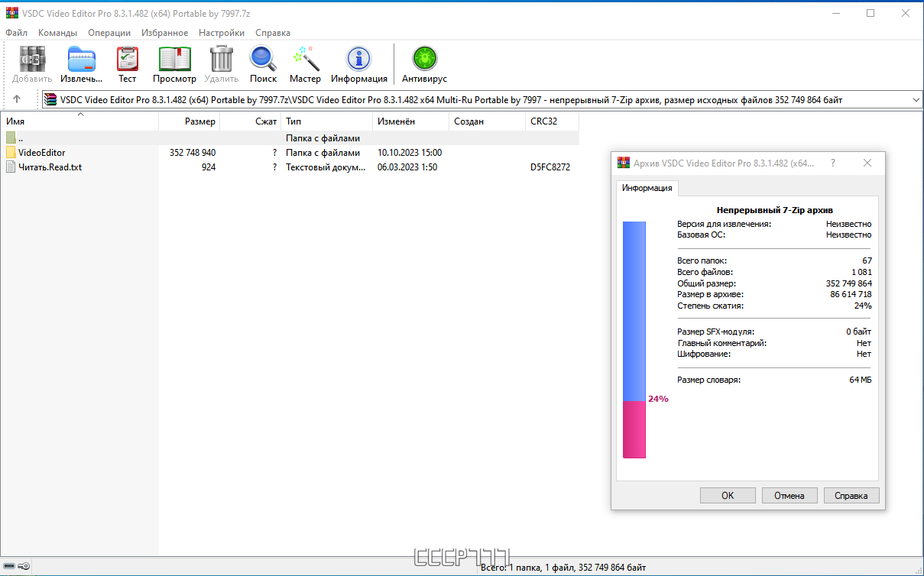The image size is (924, 576).
Task: Sort list by Размер column header
Action: tap(189, 121)
